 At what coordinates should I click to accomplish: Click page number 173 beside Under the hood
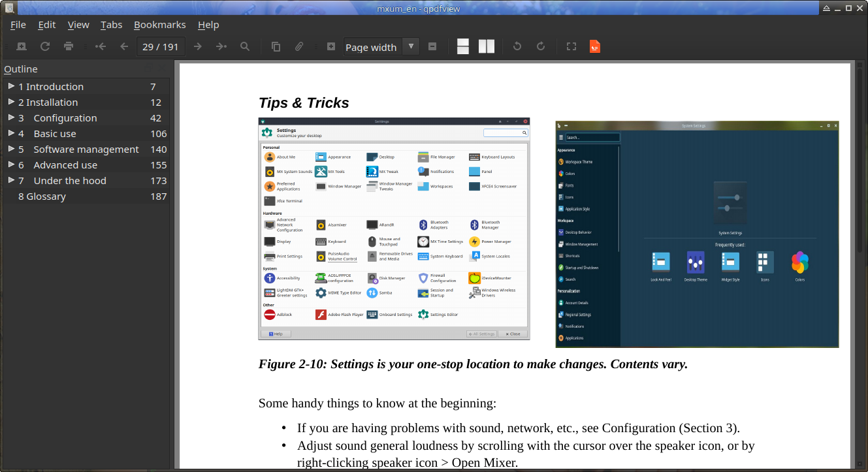click(x=159, y=181)
